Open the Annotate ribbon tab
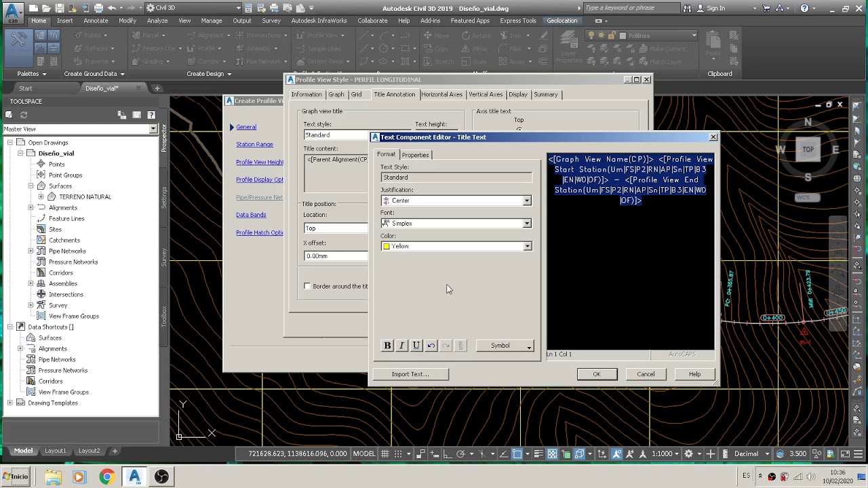The image size is (868, 488). click(96, 20)
